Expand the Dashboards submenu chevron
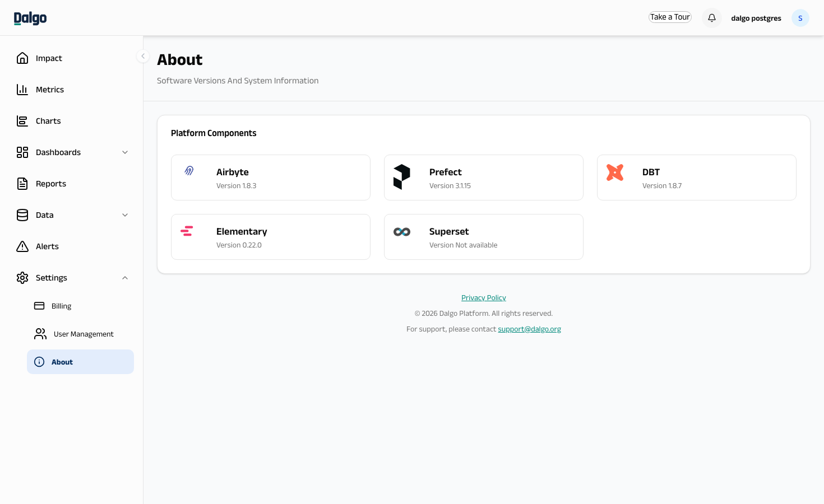 tap(125, 152)
